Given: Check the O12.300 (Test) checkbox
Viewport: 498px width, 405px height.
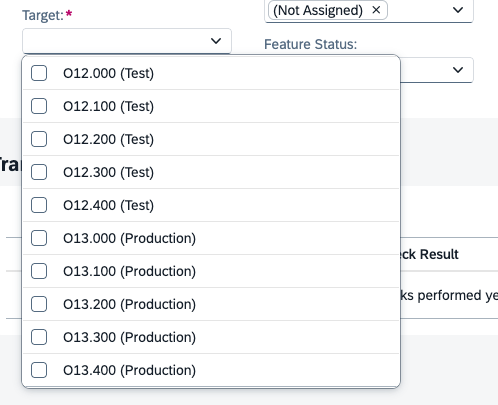Looking at the screenshot, I should click(39, 172).
